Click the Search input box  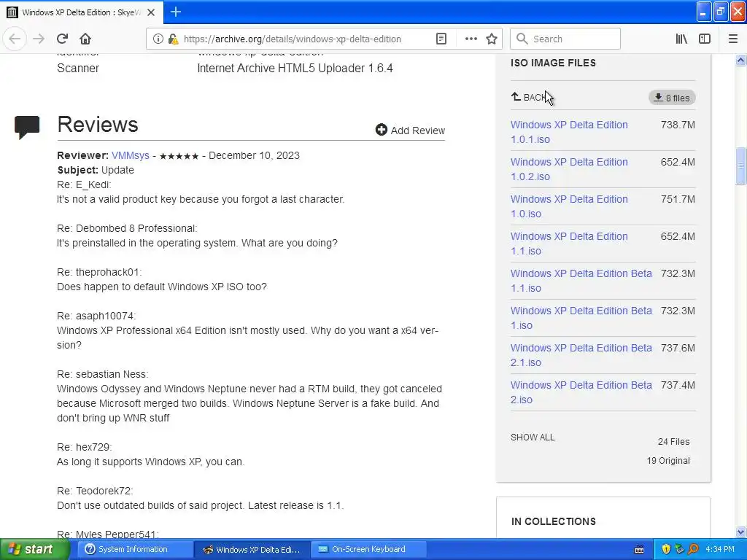[565, 39]
